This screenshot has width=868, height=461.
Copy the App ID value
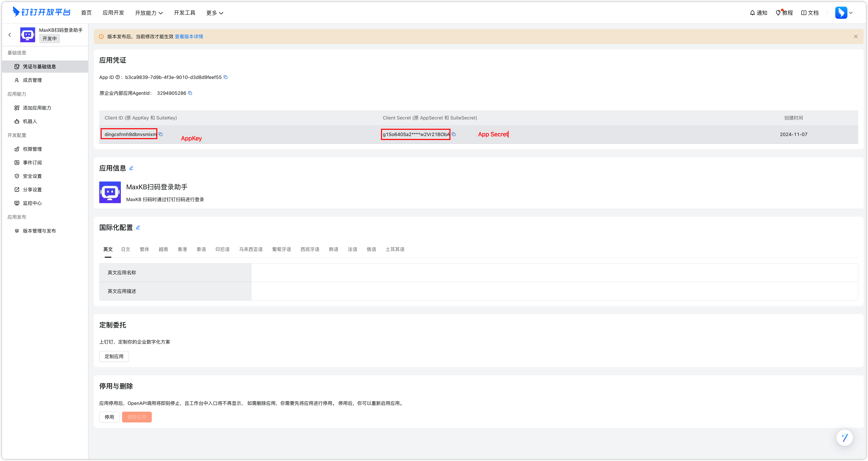pos(226,77)
